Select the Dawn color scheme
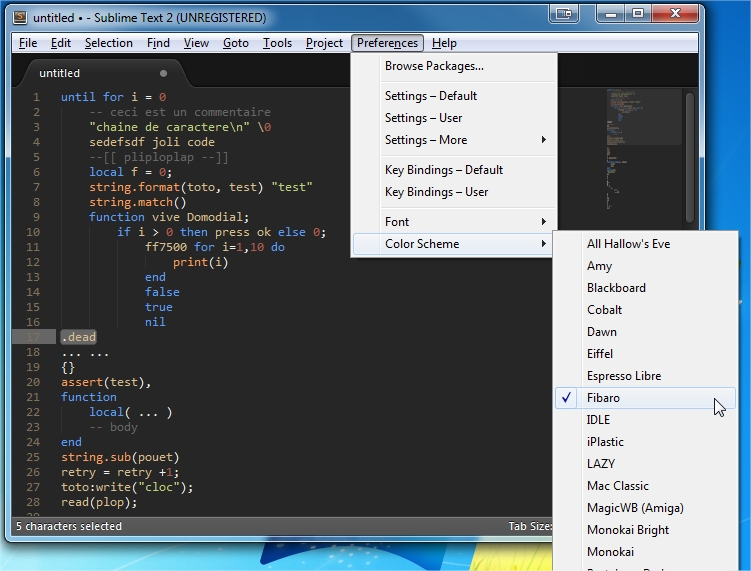 pyautogui.click(x=645, y=332)
